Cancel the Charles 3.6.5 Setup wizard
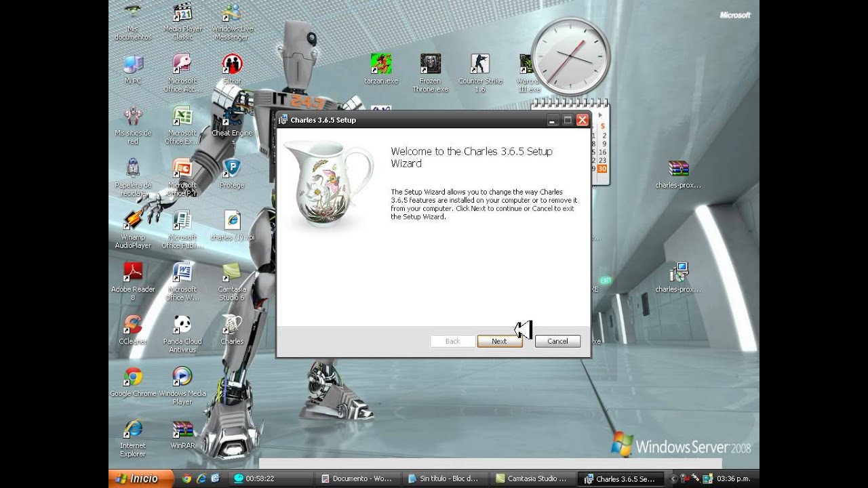868x488 pixels. 557,341
